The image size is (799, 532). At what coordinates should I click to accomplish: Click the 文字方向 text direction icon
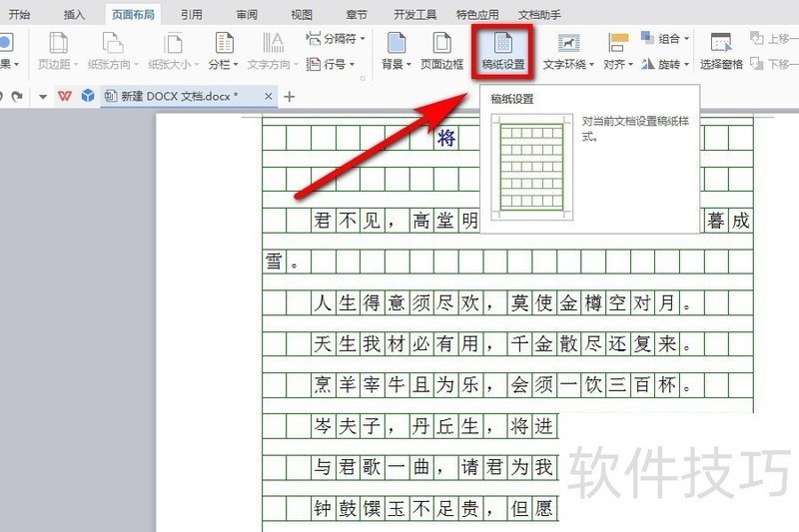273,44
